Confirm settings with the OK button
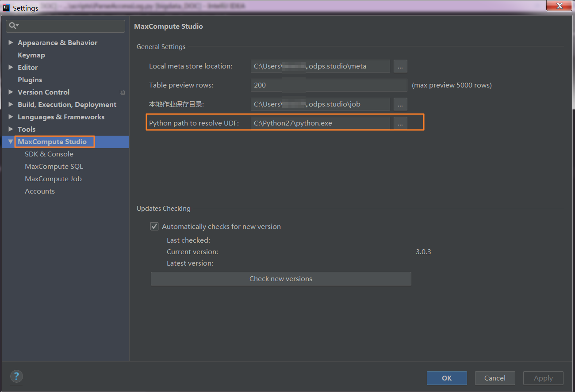 click(x=447, y=378)
